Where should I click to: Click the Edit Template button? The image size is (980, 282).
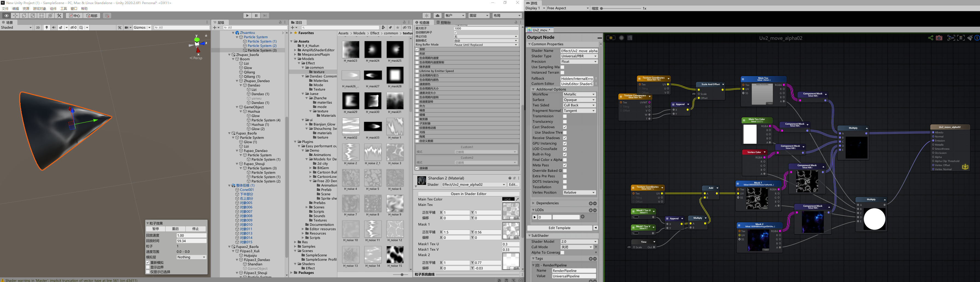coord(559,228)
